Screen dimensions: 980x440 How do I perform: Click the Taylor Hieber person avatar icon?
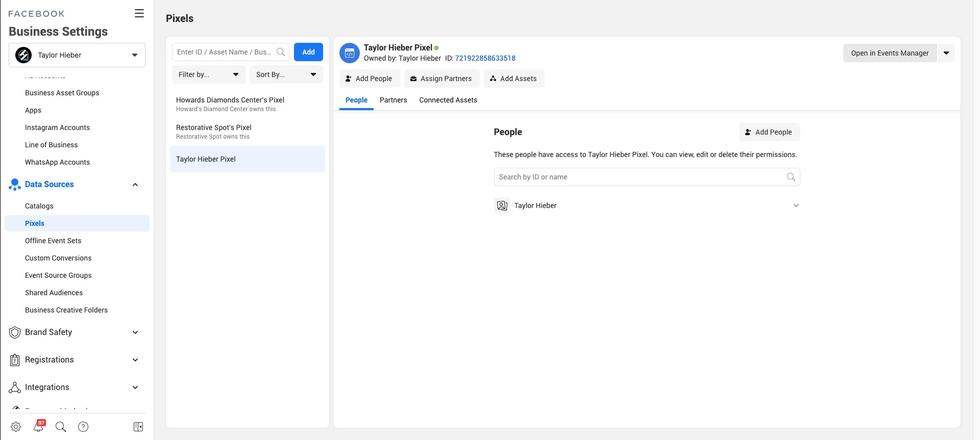click(x=502, y=205)
